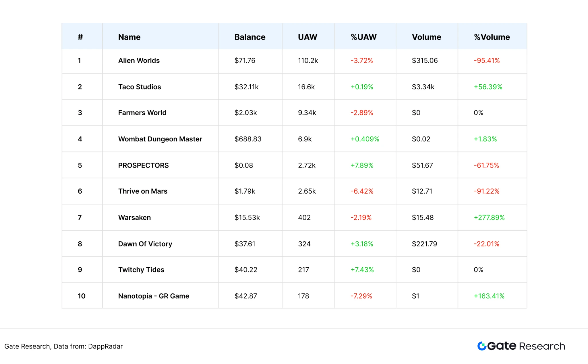
Task: Click the Name column header
Action: pos(129,37)
